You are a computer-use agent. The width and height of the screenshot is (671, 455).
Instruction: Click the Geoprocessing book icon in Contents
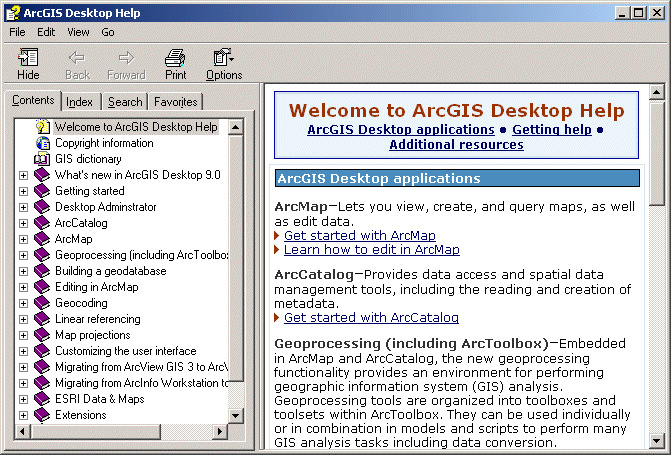click(x=42, y=255)
